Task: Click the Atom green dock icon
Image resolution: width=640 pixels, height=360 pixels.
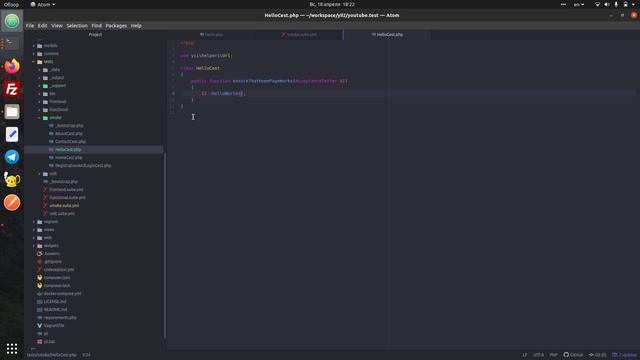Action: coord(12,21)
